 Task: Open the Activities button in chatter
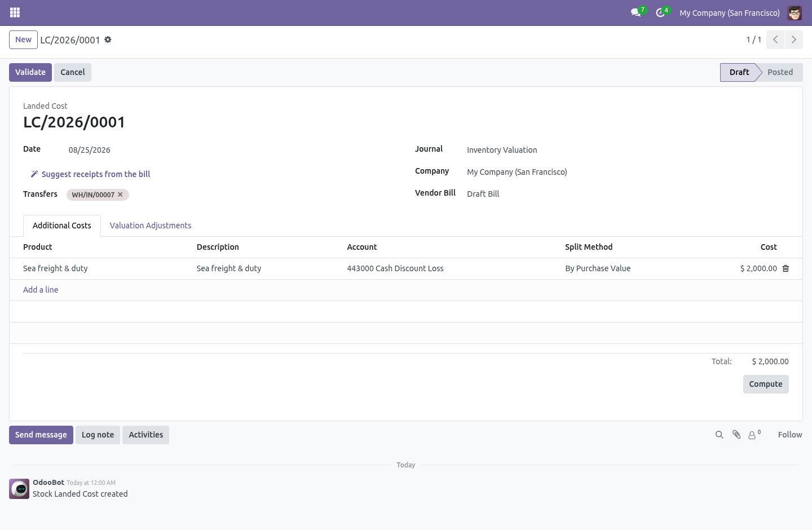145,435
